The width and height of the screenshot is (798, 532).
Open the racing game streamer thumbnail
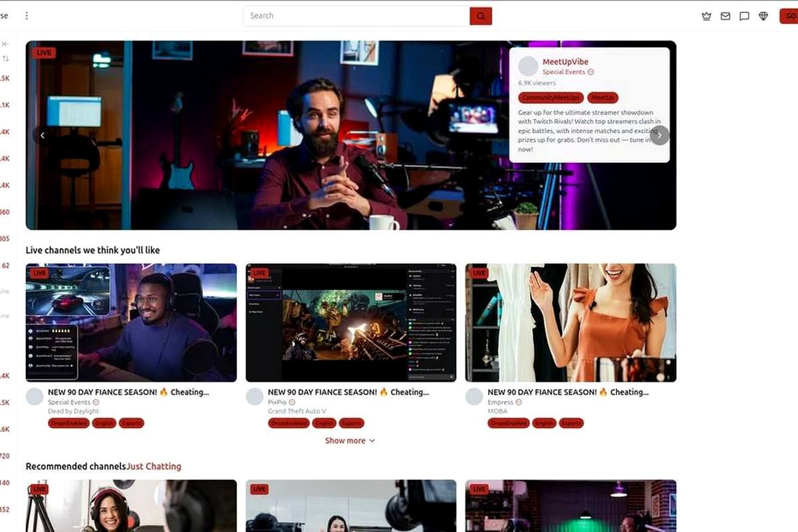(x=131, y=323)
